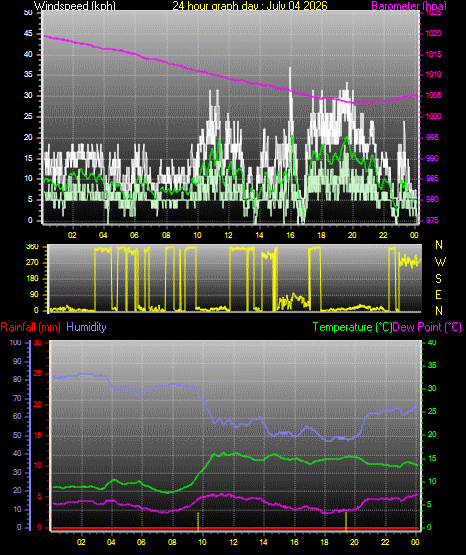Click hour label 14 under temperature chart
The height and width of the screenshot is (555, 466).
point(263,542)
